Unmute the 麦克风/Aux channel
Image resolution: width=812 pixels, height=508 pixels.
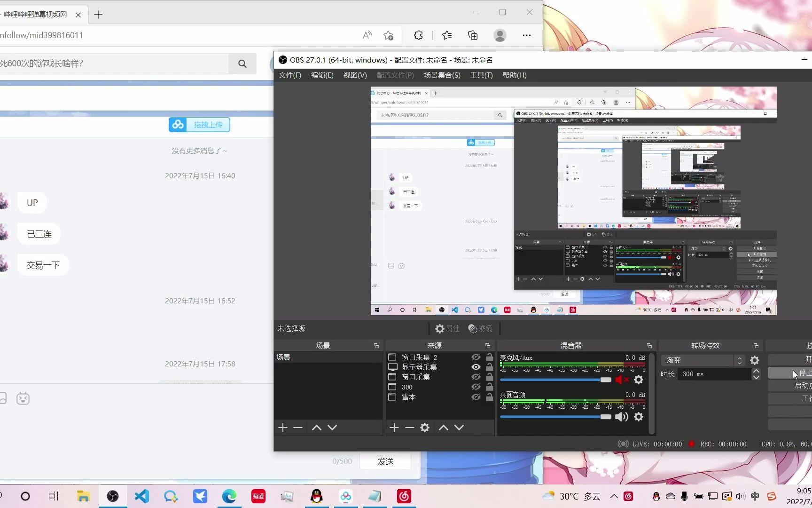[622, 380]
